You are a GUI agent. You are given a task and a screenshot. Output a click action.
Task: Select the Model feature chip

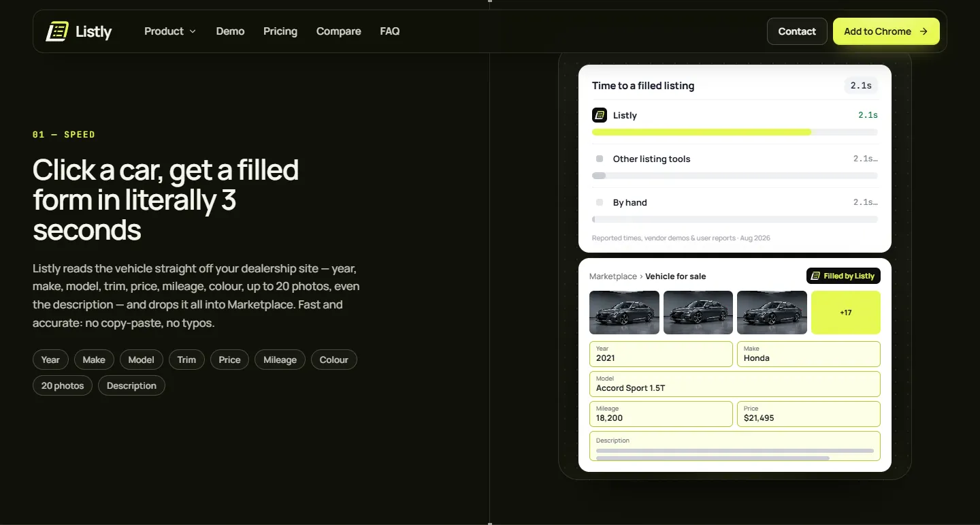pos(142,360)
